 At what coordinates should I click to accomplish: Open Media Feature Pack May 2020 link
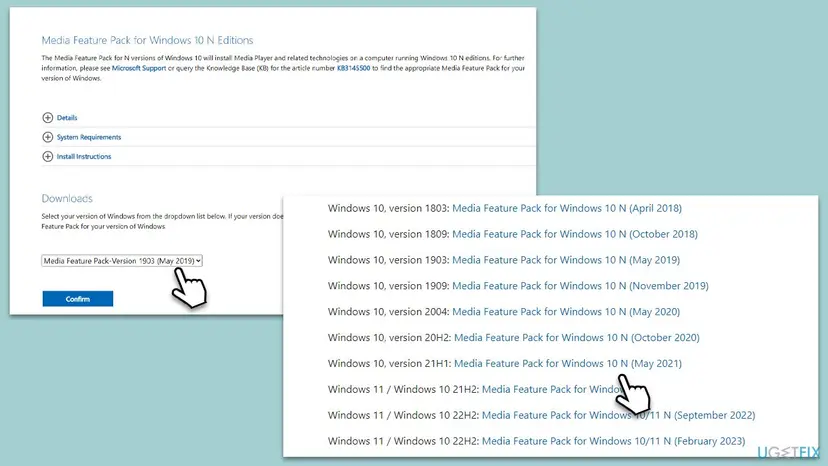[566, 312]
